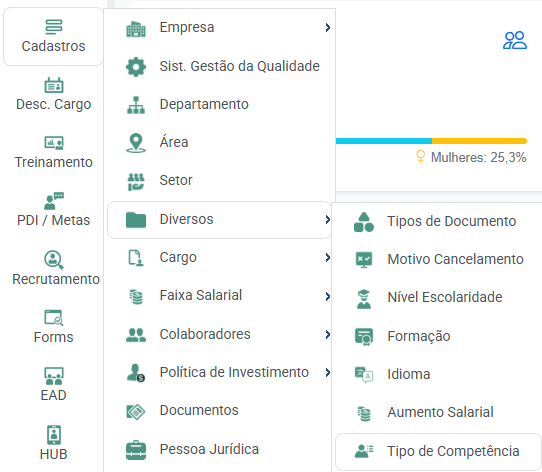Open the Desc. Cargo sidebar icon
The width and height of the screenshot is (542, 472).
53,94
